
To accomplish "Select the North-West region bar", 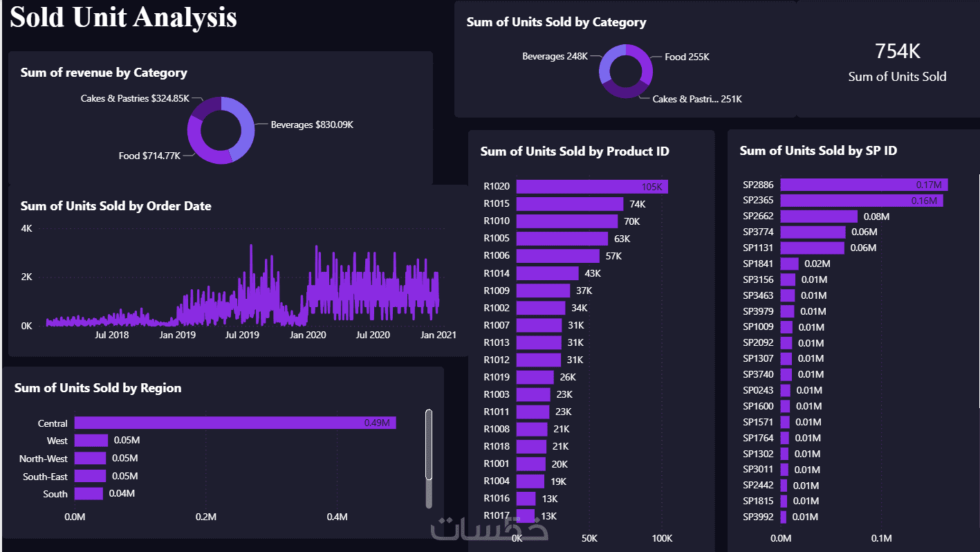I will [91, 458].
